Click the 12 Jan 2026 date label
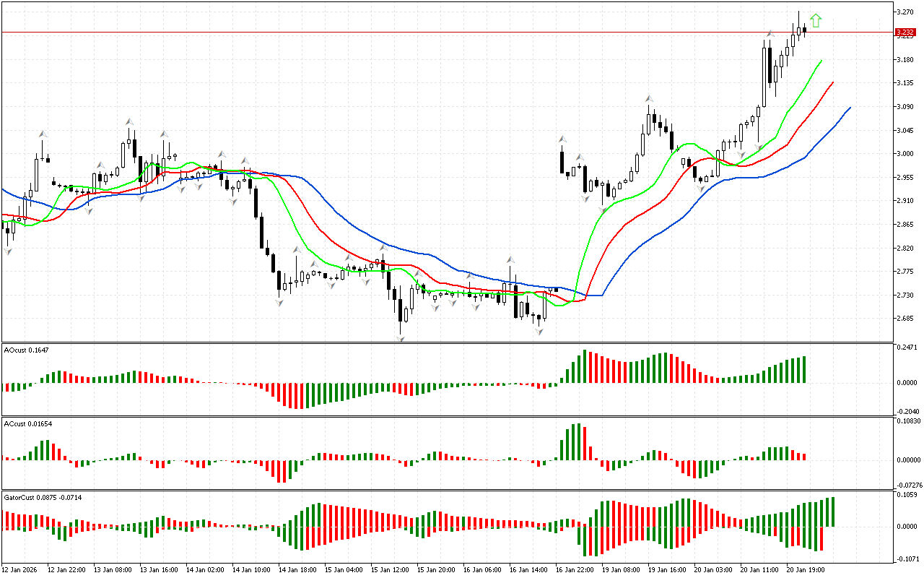 [20, 569]
